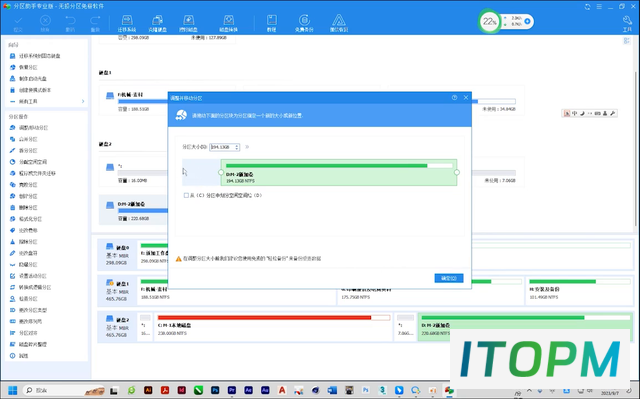
Task: Click the Tools wrench icon at top right
Action: click(627, 23)
